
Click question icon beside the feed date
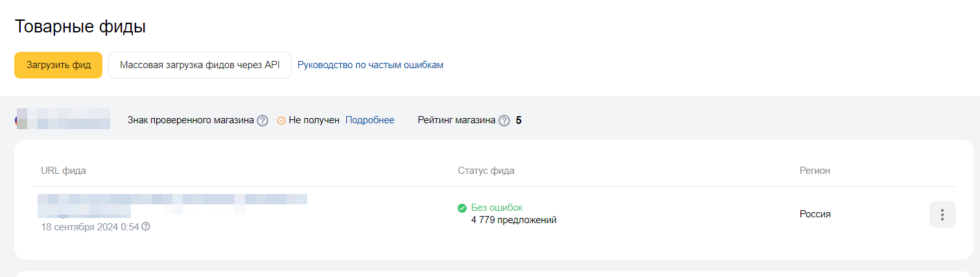(x=146, y=227)
